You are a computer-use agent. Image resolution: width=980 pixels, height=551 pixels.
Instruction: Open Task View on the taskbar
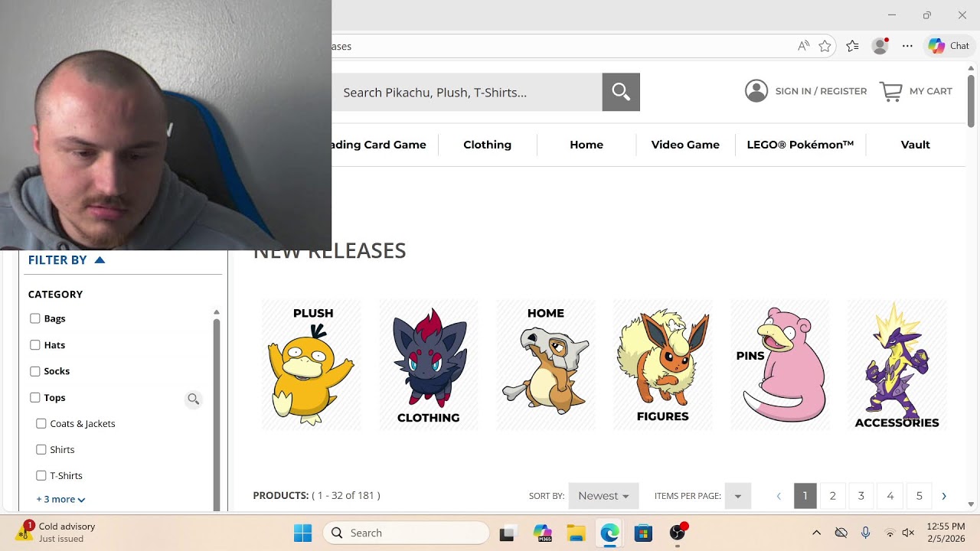[x=507, y=533]
